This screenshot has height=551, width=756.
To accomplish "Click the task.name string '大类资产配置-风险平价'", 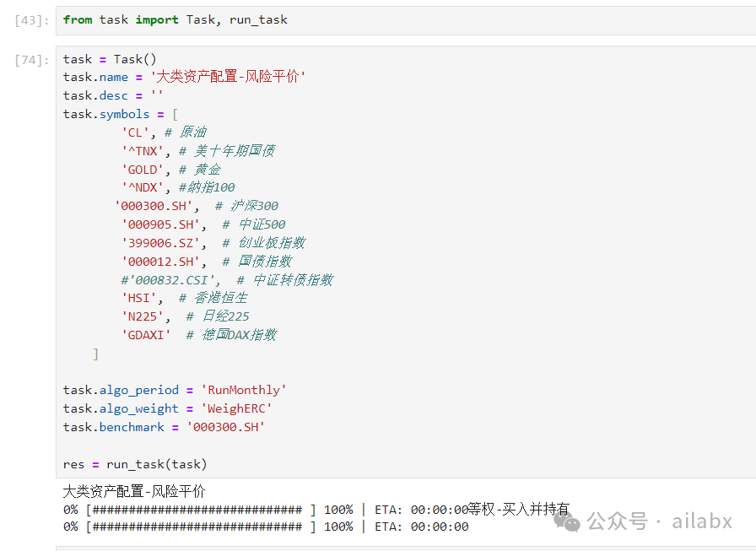I will coord(228,77).
